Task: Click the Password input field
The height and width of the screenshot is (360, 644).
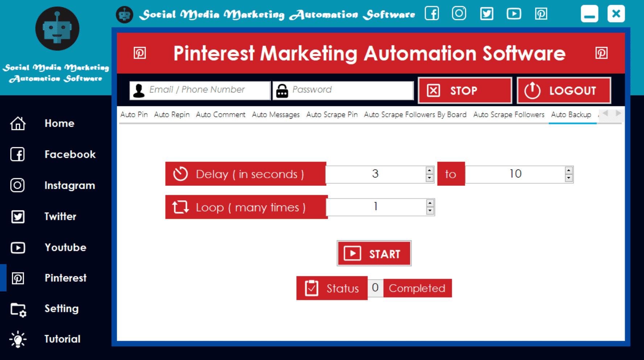Action: point(343,90)
